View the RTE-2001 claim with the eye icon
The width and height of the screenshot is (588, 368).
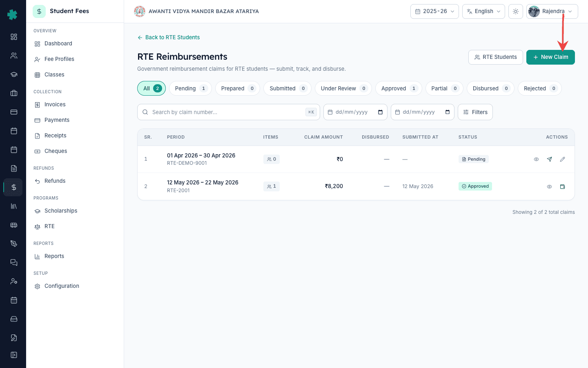coord(550,186)
